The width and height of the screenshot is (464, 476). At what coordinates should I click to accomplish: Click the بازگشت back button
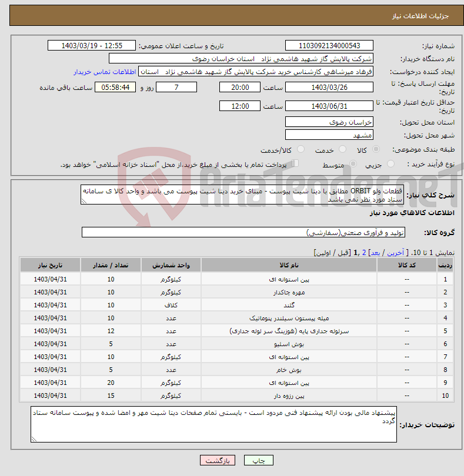point(218,460)
